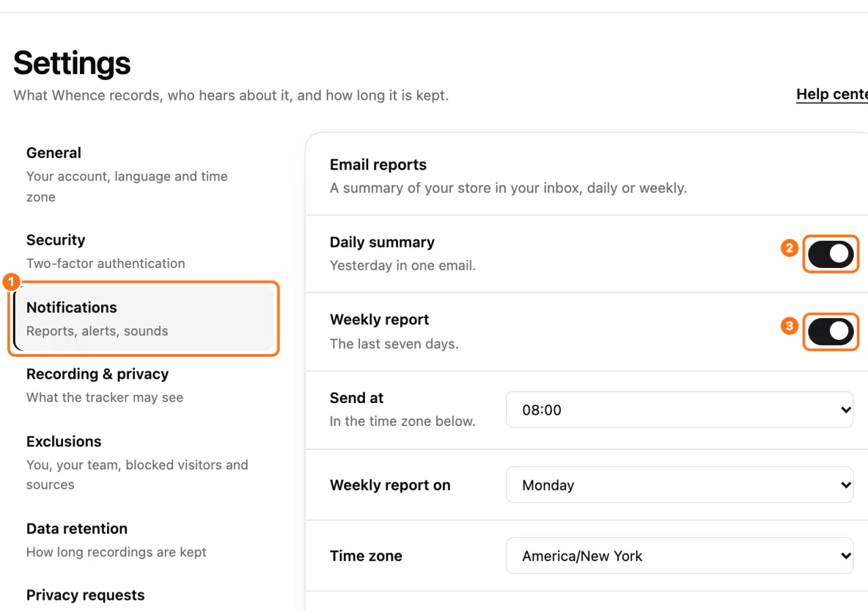
Task: Open General settings section
Action: point(144,174)
